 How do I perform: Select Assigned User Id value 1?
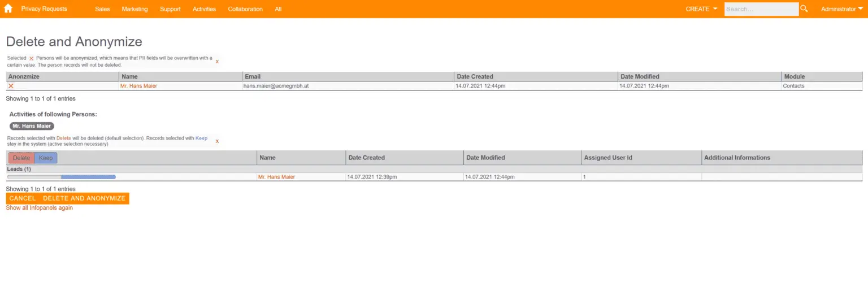tap(585, 177)
